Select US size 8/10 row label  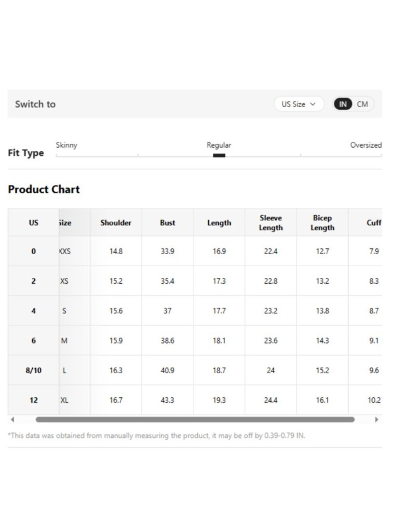pos(34,370)
